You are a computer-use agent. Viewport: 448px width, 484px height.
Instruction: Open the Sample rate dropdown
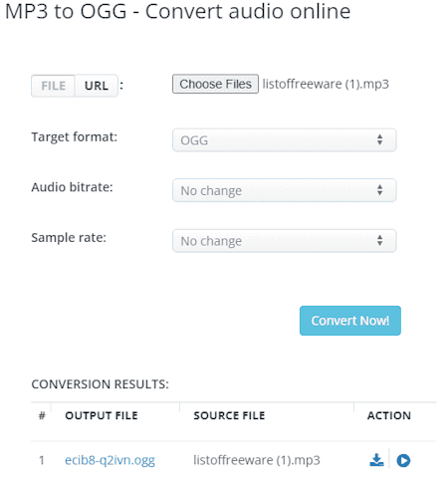coord(285,241)
